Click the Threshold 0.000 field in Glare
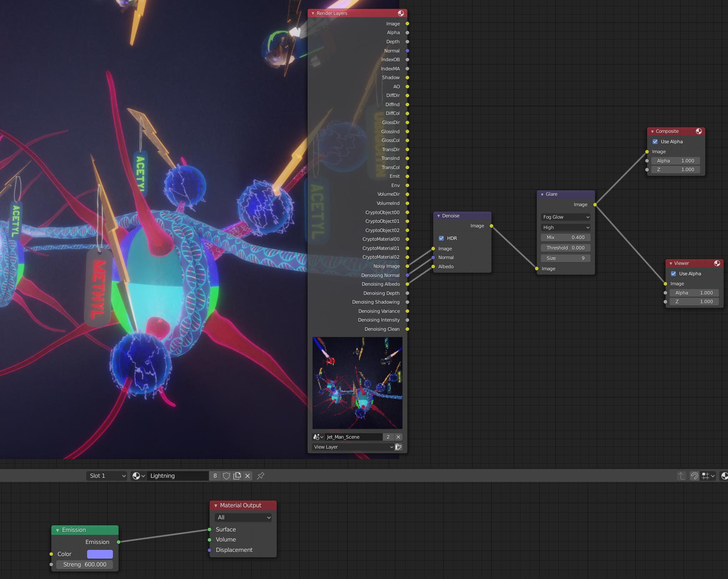This screenshot has width=728, height=579. tap(565, 248)
